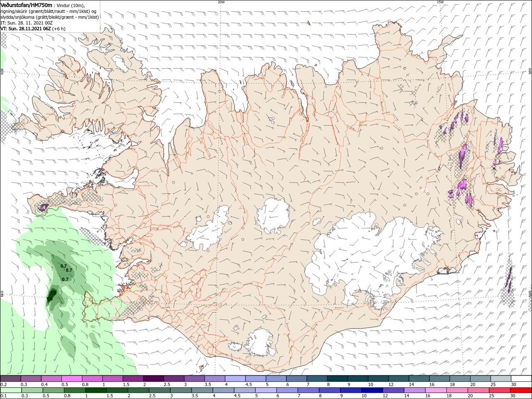532x399 pixels.
Task: Click the deep navy blue 10 rain-scale swatch
Action: click(x=372, y=390)
